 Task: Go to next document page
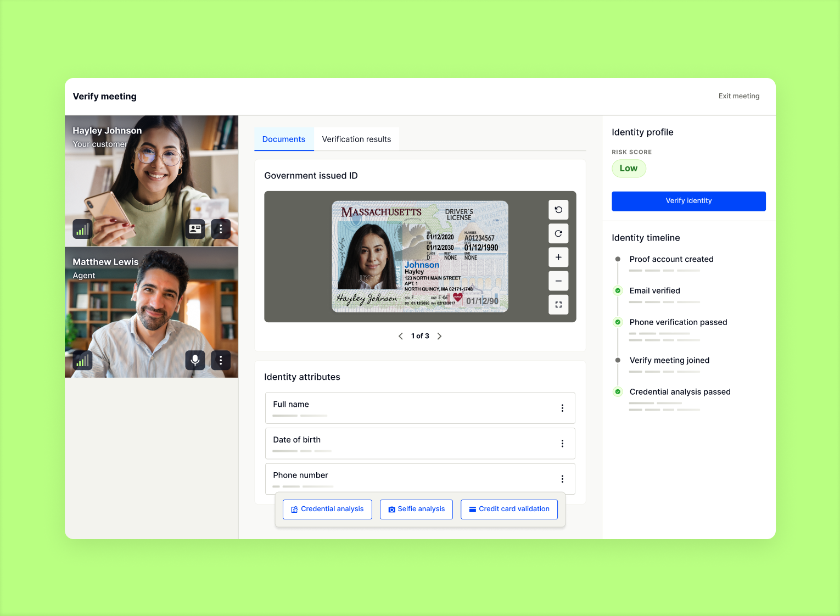[x=439, y=336]
